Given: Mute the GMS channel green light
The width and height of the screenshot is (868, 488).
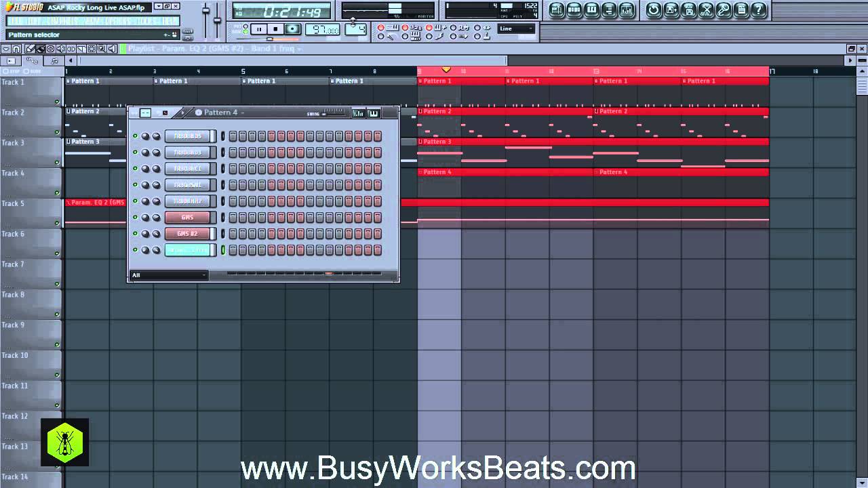Looking at the screenshot, I should (135, 218).
